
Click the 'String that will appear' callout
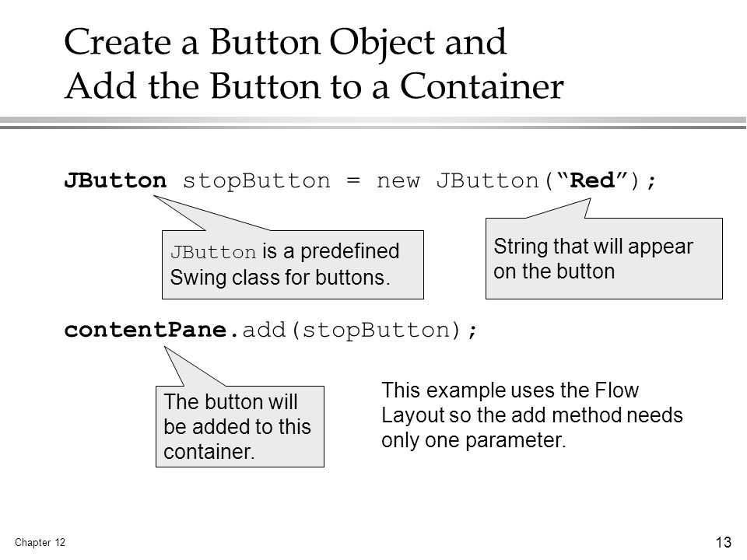click(604, 258)
